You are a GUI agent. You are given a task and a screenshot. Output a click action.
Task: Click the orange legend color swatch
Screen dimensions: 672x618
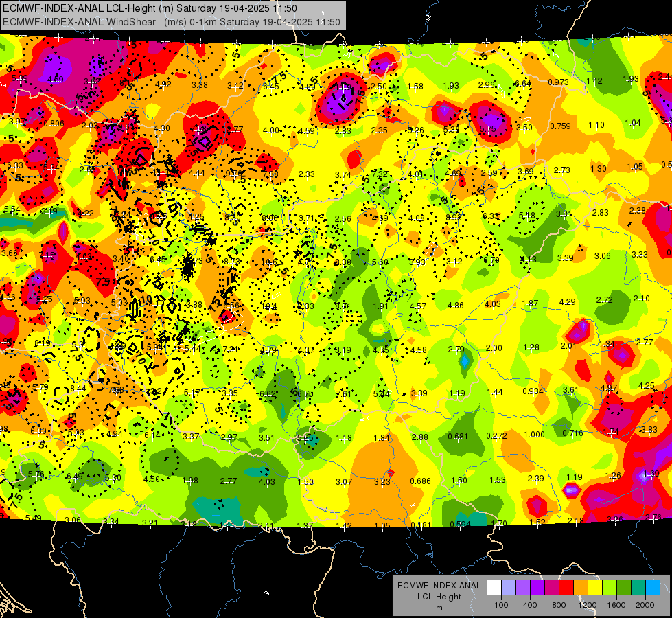[581, 588]
